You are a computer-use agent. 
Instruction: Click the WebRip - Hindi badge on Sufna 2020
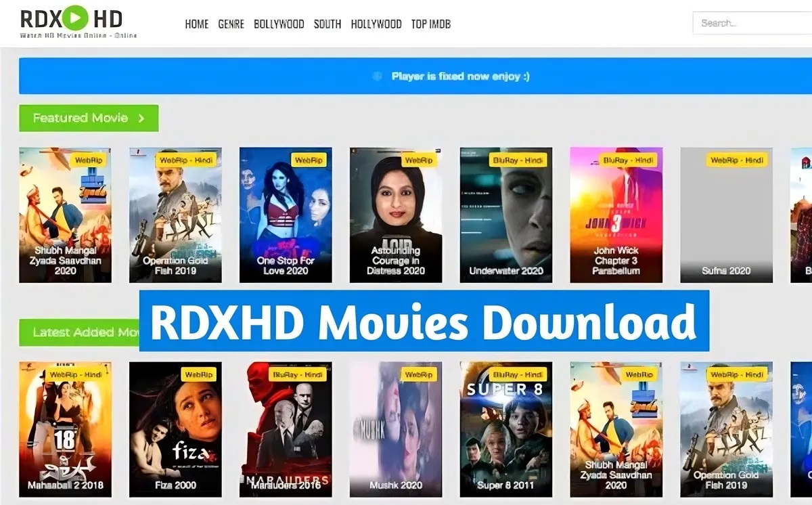737,160
